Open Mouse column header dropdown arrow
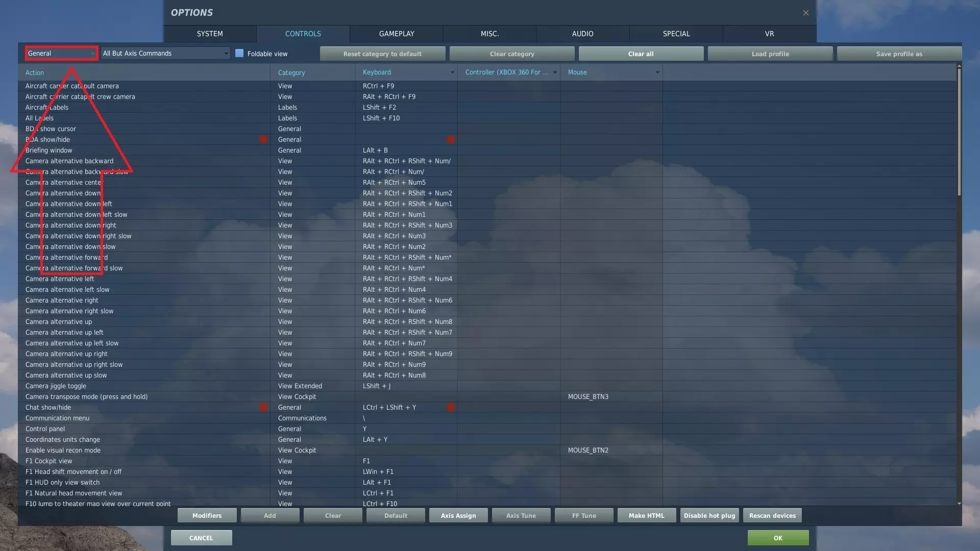Screen dimensions: 980x551 pyautogui.click(x=657, y=72)
